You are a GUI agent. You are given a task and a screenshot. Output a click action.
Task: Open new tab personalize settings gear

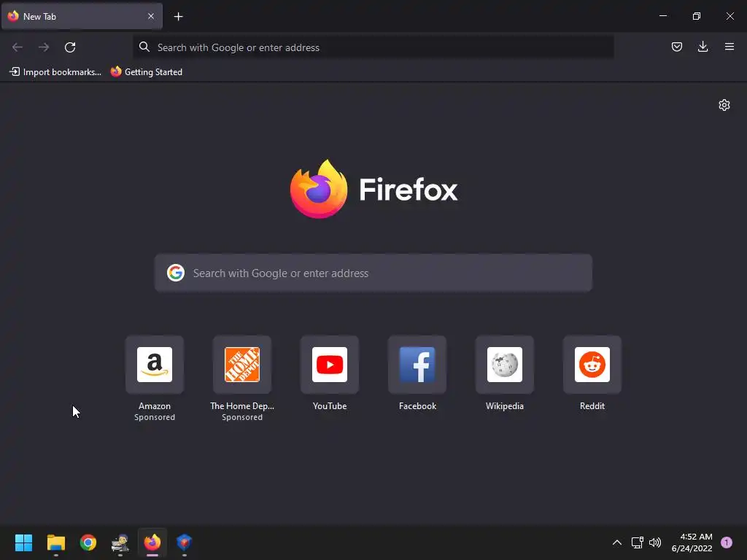point(724,105)
